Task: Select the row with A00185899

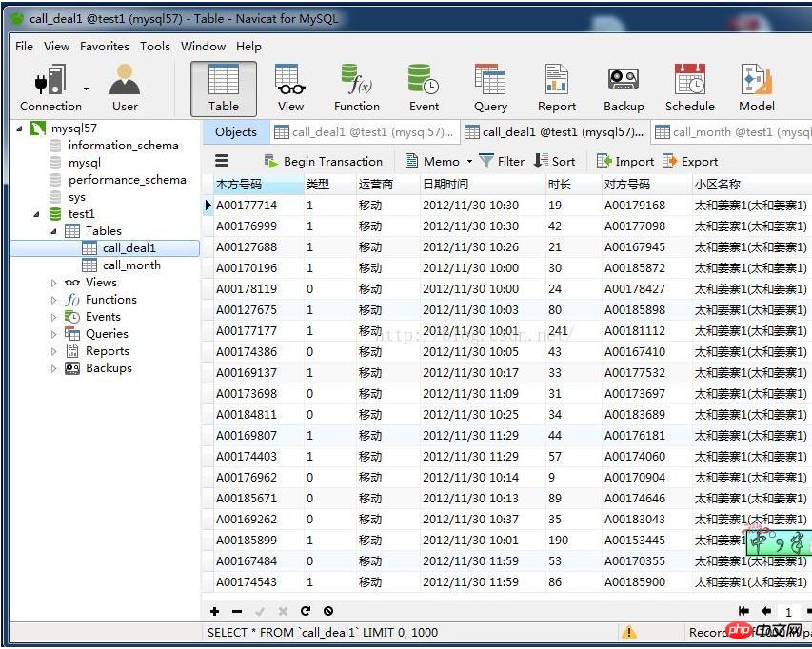Action: [x=247, y=540]
